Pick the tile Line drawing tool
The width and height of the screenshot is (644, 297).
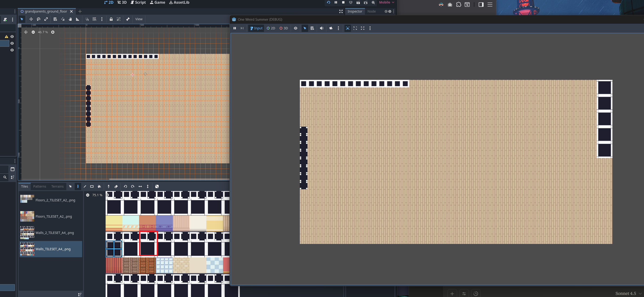[x=85, y=186]
